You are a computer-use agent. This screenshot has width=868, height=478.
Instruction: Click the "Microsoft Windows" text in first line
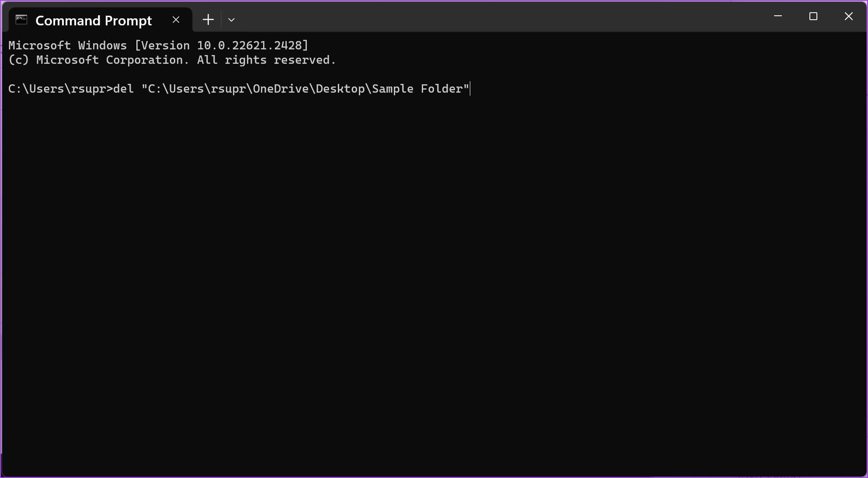pyautogui.click(x=67, y=45)
